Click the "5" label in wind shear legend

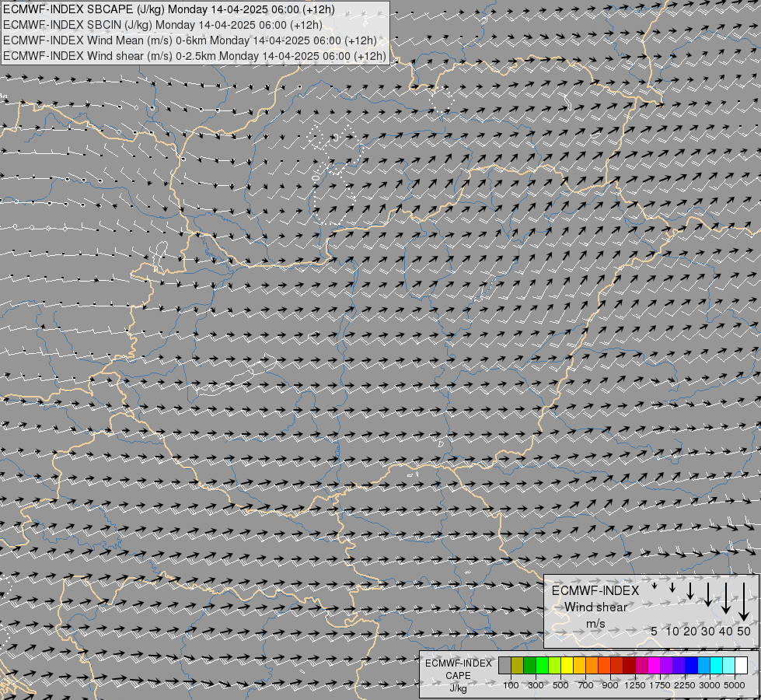655,631
